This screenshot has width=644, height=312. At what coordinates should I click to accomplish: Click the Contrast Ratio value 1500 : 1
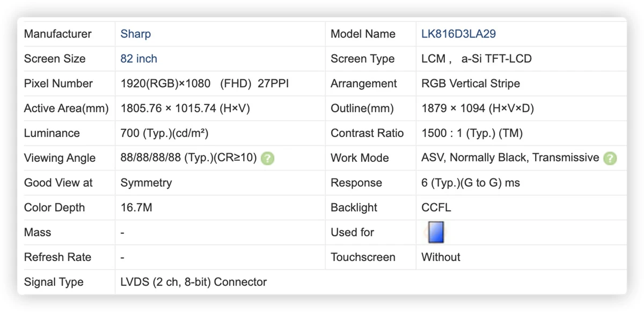coord(472,133)
